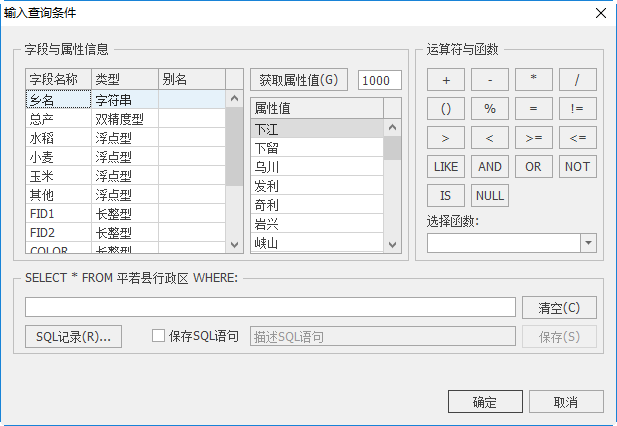Screen dimensions: 617x426
Task: Insert the % wildcard operator
Action: 489,109
